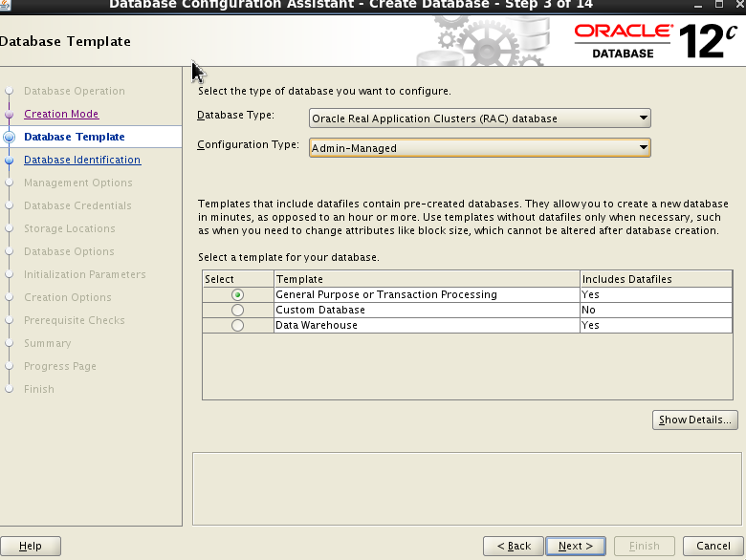Go to the Database Identification step

pyautogui.click(x=82, y=160)
